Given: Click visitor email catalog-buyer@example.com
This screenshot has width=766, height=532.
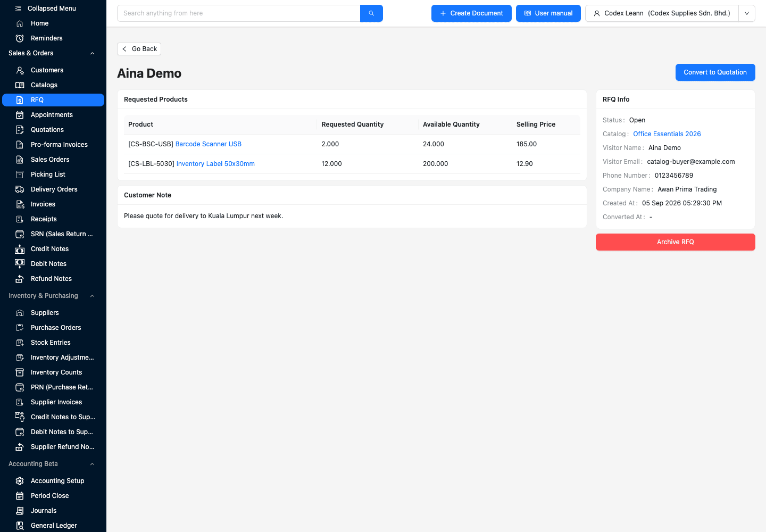Looking at the screenshot, I should [691, 162].
